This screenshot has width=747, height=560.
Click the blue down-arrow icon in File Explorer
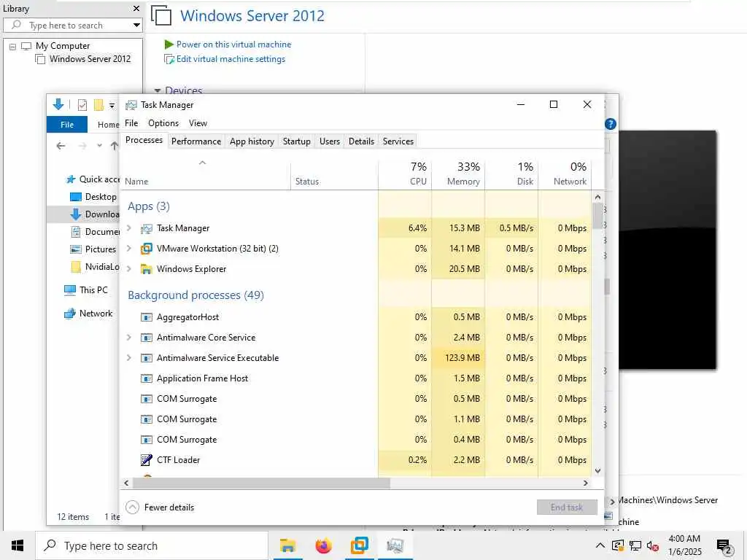(58, 104)
